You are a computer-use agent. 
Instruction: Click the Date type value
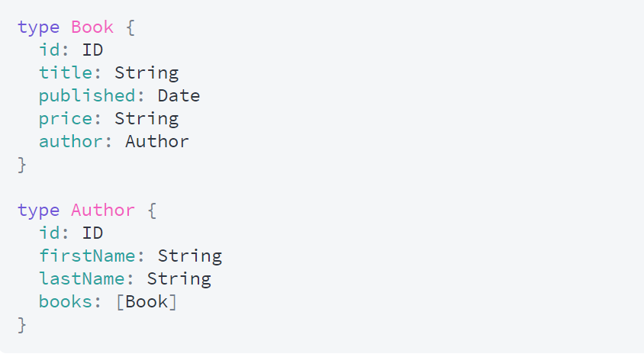pyautogui.click(x=179, y=96)
